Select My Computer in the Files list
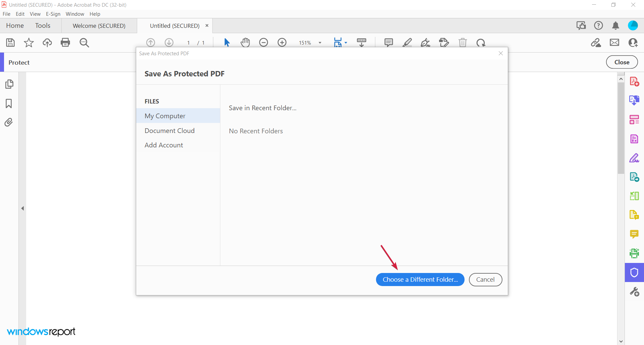Image resolution: width=644 pixels, height=345 pixels. click(165, 116)
